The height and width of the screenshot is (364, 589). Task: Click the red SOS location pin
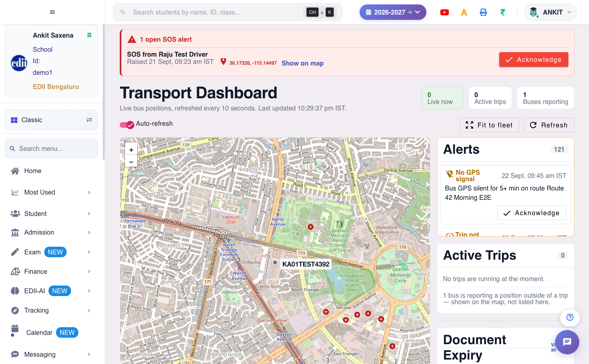click(x=223, y=61)
